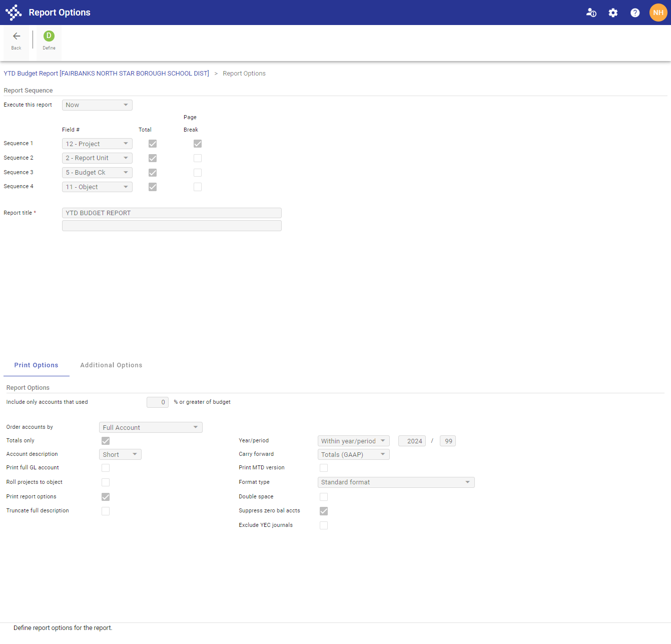
Task: Toggle Sequence 1 Total checkbox
Action: pyautogui.click(x=153, y=144)
